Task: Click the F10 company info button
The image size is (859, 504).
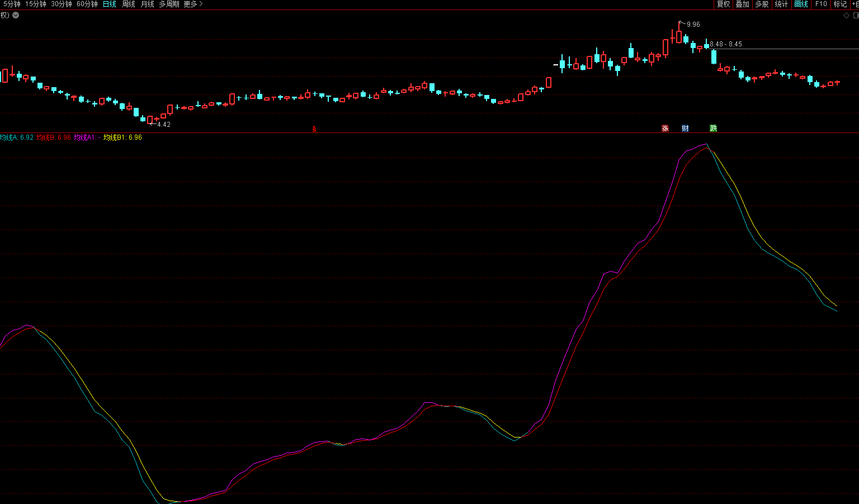Action: [x=820, y=4]
